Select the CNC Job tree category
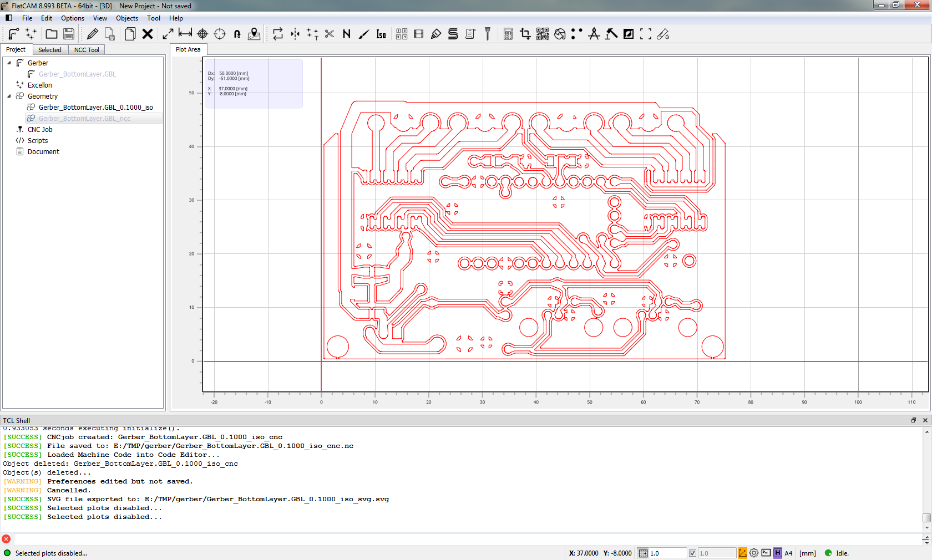932x560 pixels. (x=40, y=129)
